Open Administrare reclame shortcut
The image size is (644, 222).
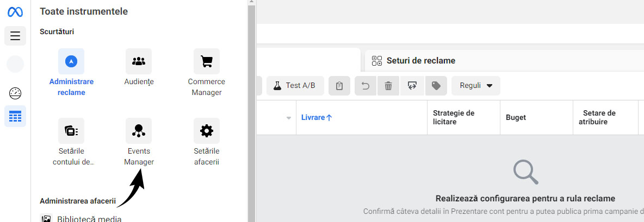tap(71, 73)
